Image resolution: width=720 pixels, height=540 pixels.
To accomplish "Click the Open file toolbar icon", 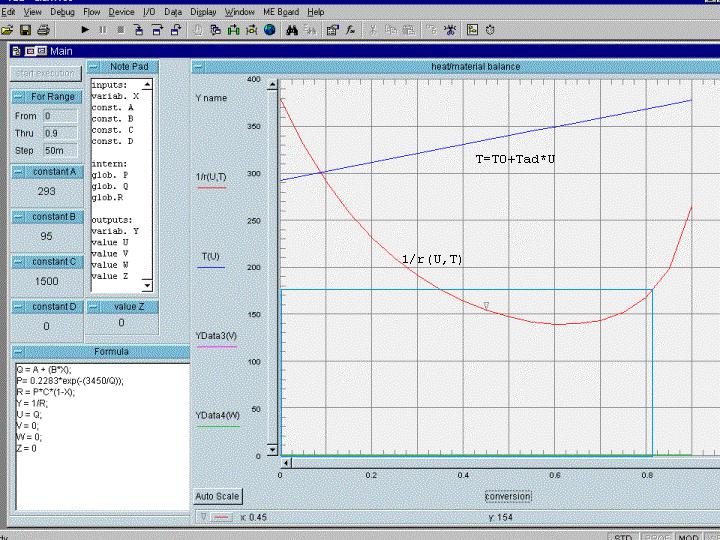I will point(8,30).
